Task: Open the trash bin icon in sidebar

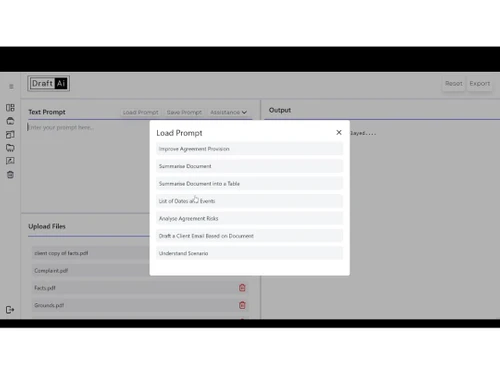Action: click(x=10, y=175)
